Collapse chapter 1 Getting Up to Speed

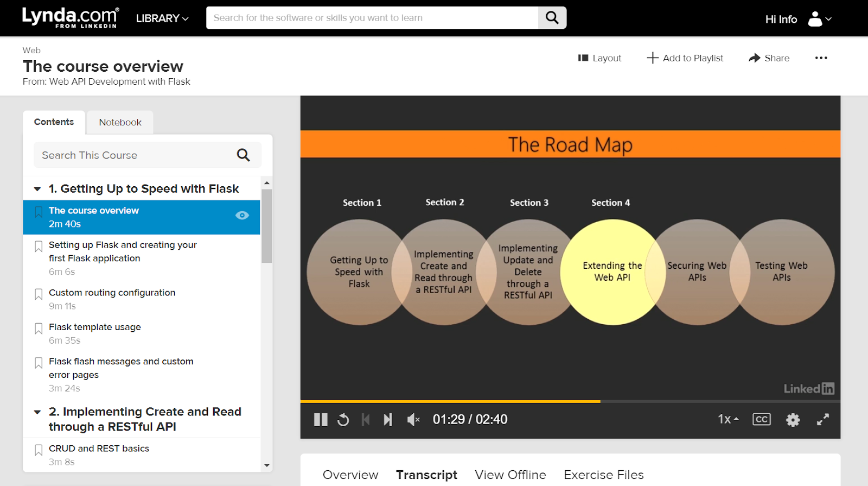click(37, 189)
